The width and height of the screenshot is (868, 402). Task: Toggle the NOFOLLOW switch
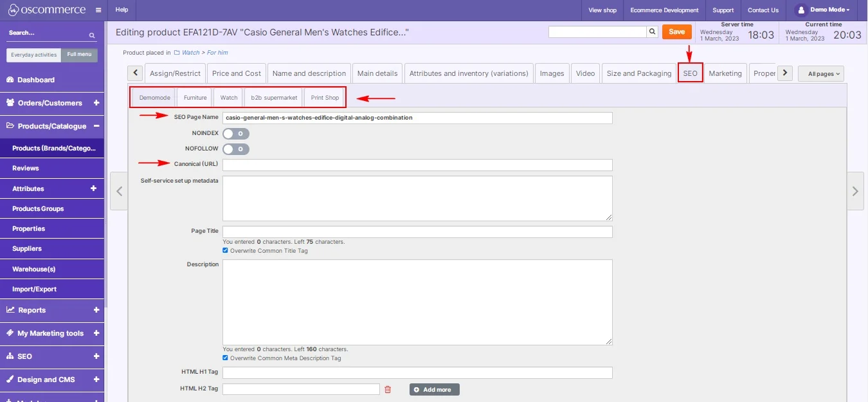(x=236, y=149)
